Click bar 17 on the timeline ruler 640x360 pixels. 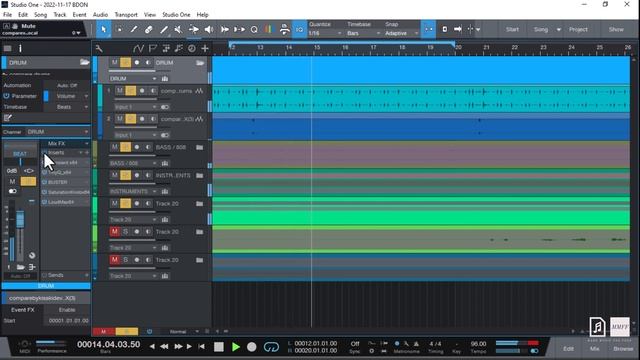[373, 48]
